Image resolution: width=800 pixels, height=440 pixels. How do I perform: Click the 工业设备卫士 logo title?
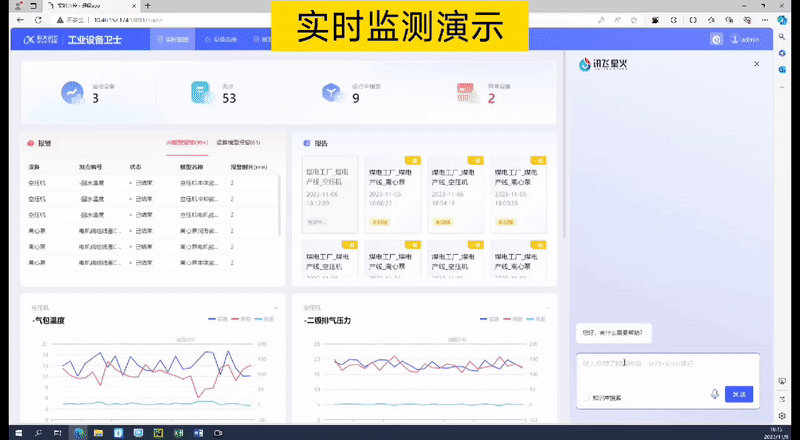pyautogui.click(x=95, y=40)
